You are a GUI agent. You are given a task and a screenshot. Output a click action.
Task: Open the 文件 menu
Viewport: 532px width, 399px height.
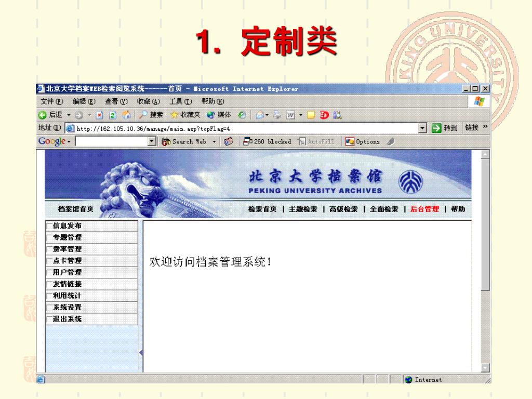(x=52, y=101)
